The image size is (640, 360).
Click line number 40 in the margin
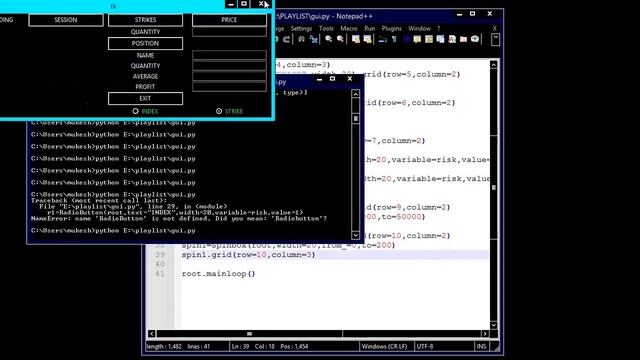[x=160, y=264]
